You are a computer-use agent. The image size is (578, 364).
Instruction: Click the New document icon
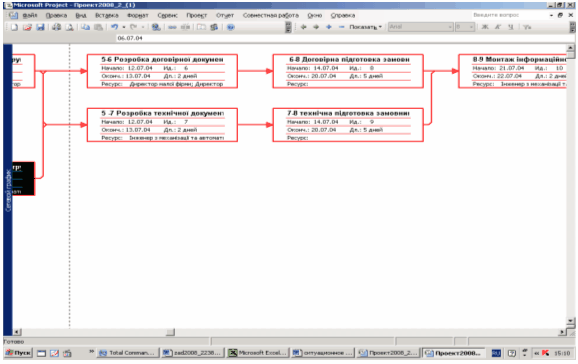click(x=14, y=27)
